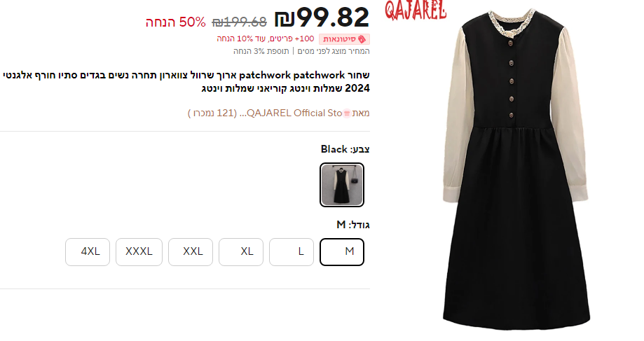
Task: Pick size XXL
Action: (x=191, y=252)
